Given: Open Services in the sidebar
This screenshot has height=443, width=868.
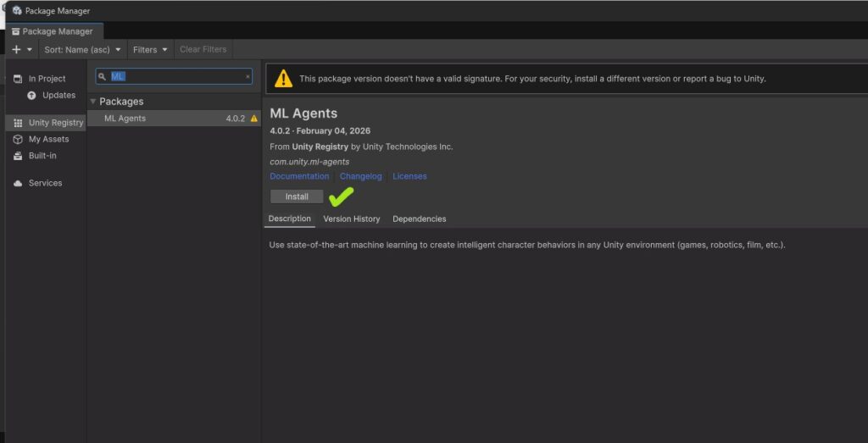Looking at the screenshot, I should point(46,183).
